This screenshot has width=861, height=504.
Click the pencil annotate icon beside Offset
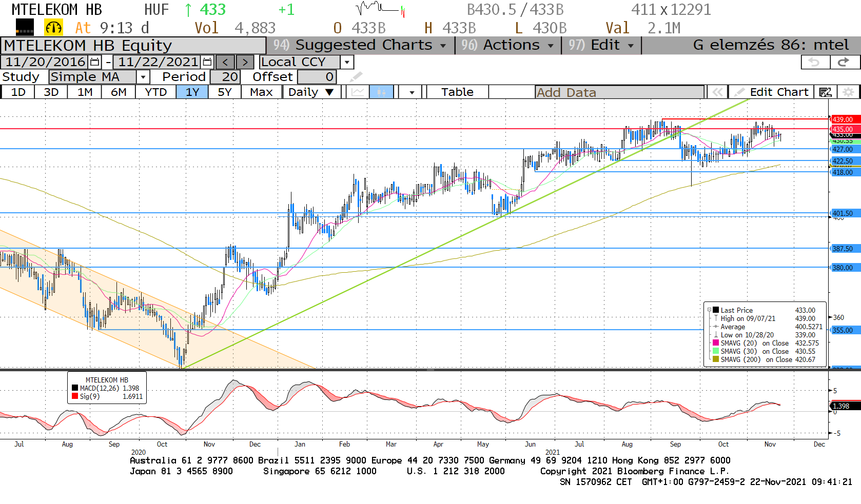click(x=356, y=77)
